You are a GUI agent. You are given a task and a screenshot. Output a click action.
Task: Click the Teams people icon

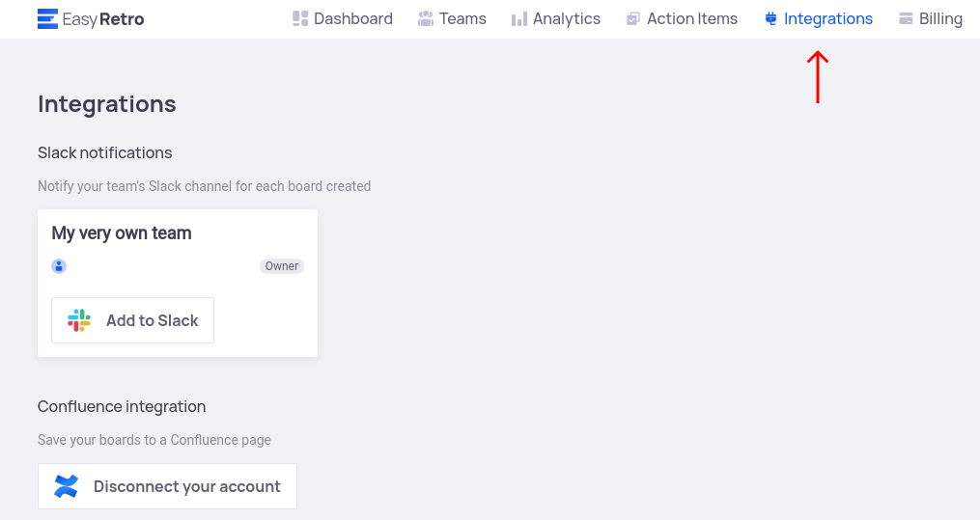(426, 18)
